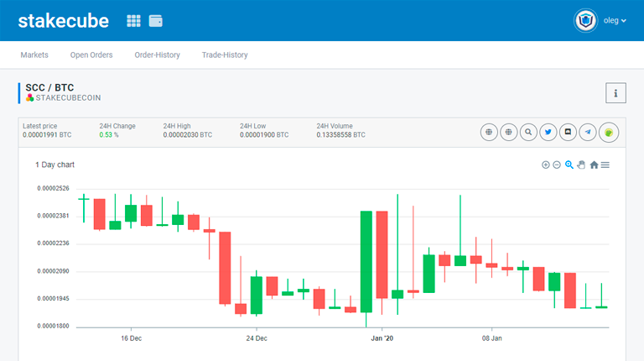The height and width of the screenshot is (361, 644).
Task: Click the Jan '20 axis label
Action: pyautogui.click(x=382, y=338)
